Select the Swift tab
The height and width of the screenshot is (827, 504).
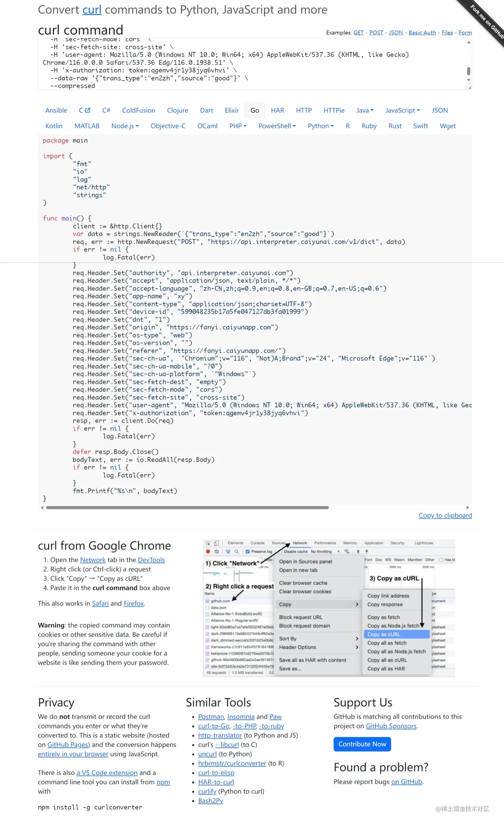tap(420, 126)
